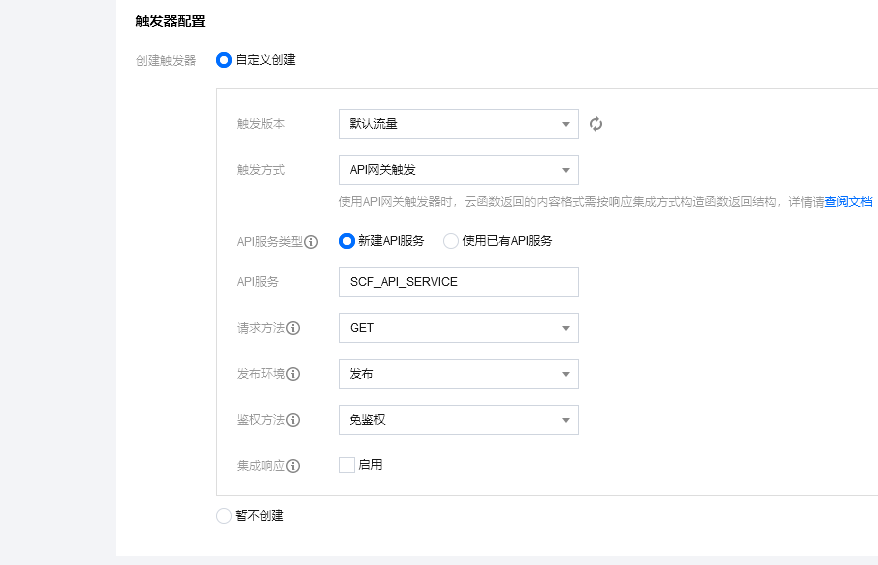Viewport: 878px width, 565px height.
Task: Click the 触发器配置 section heading
Action: pos(170,21)
